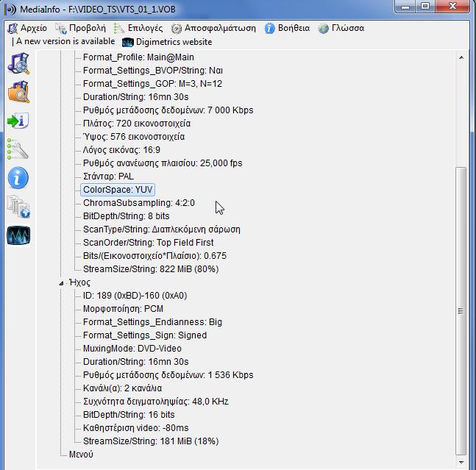Screen dimensions: 476x470
Task: Select Κανάλι(α): 2 κανάλια row
Action: [122, 388]
